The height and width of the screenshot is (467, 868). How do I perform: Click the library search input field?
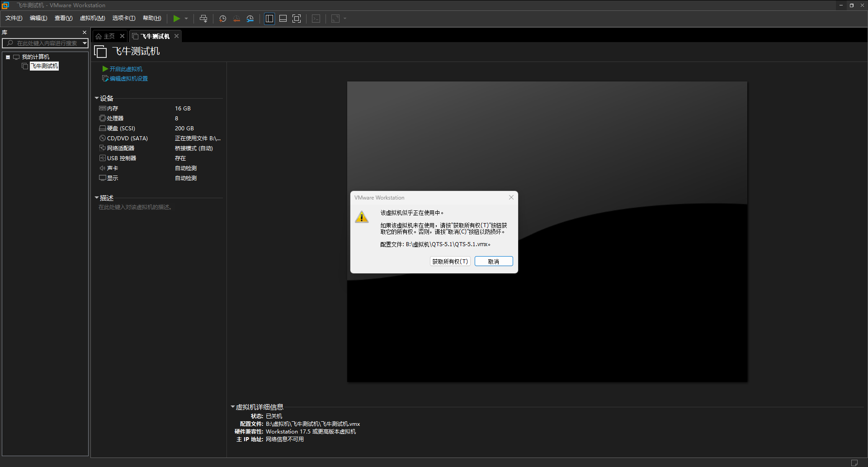(46, 43)
